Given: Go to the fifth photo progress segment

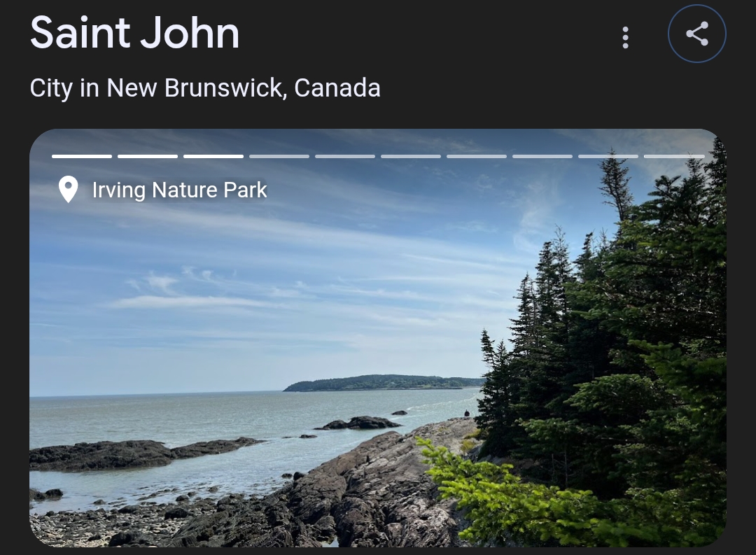Looking at the screenshot, I should pos(344,156).
